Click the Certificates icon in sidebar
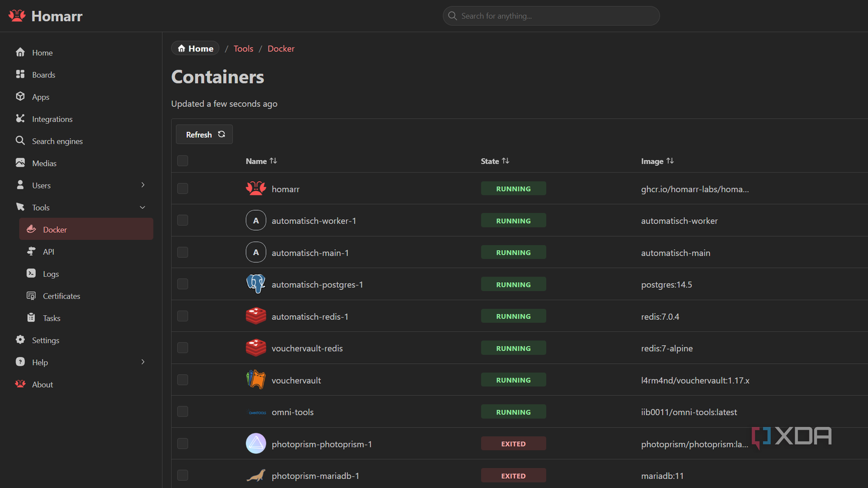This screenshot has width=868, height=488. [x=31, y=295]
